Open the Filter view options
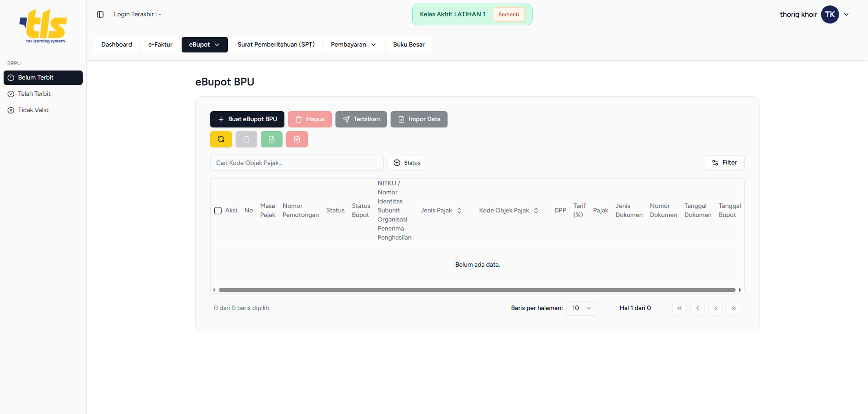Viewport: 868px width, 414px height. point(724,163)
